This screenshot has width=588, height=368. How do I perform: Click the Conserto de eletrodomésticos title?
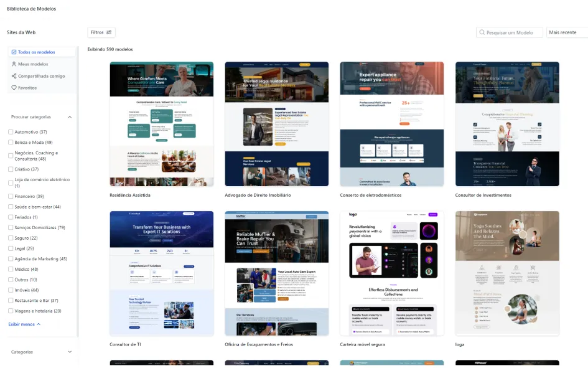370,195
